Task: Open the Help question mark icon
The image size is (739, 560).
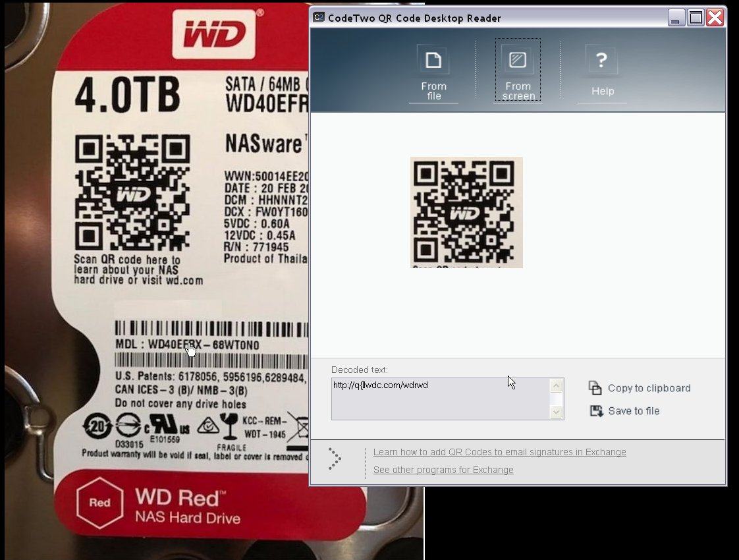Action: tap(601, 60)
